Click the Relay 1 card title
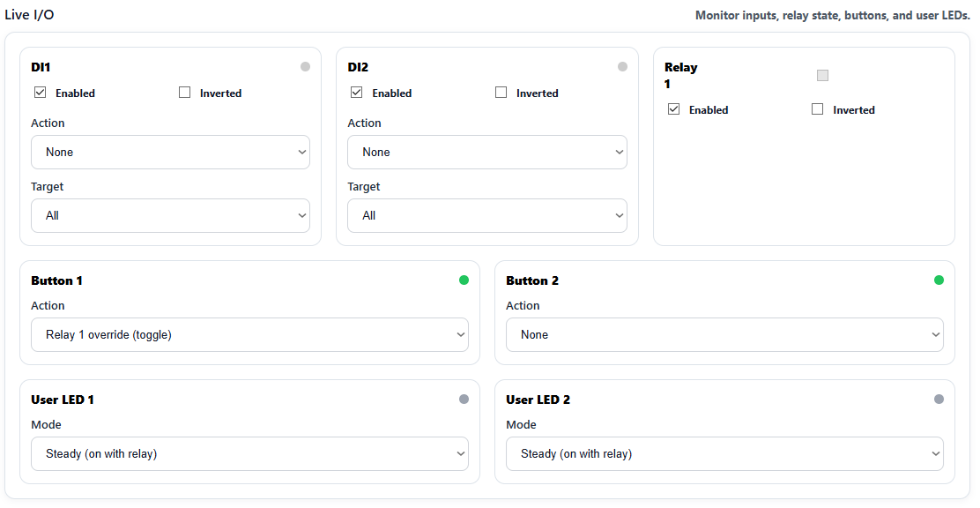Viewport: 980px width, 508px height. [x=680, y=75]
